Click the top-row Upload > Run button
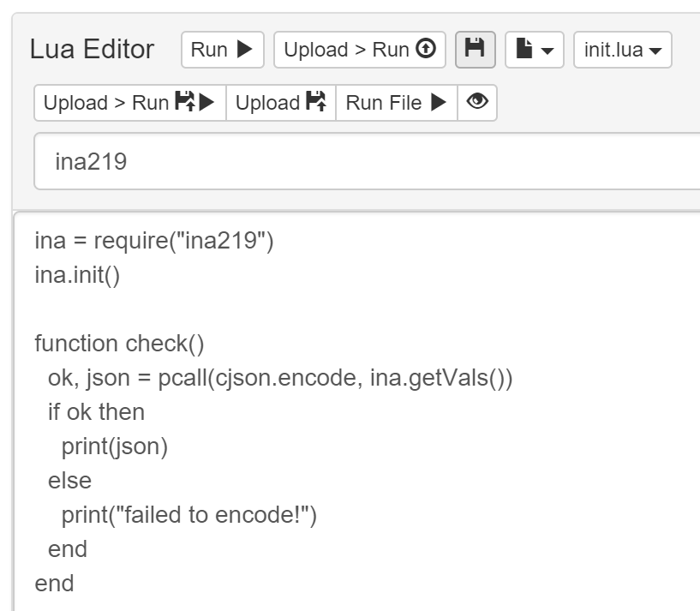 359,50
